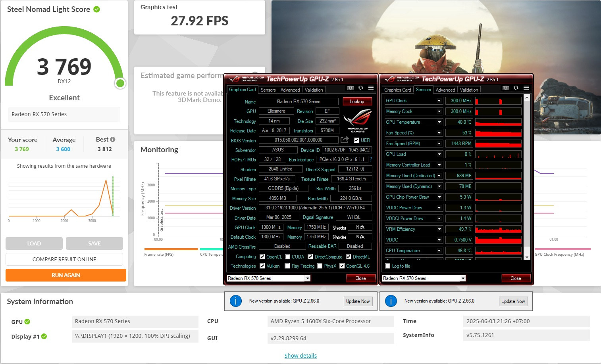Viewport: 601px width, 364px height.
Task: Switch to Advanced tab in Graphics Card window
Action: pyautogui.click(x=290, y=90)
